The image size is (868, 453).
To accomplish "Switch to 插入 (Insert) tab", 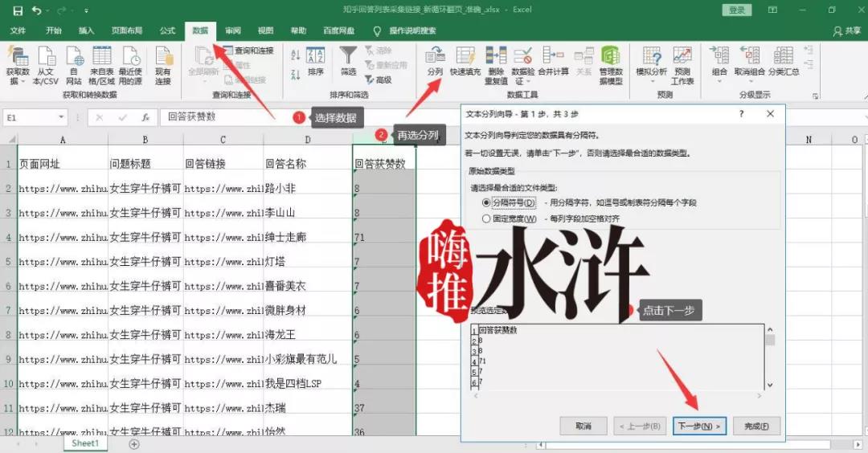I will point(86,31).
